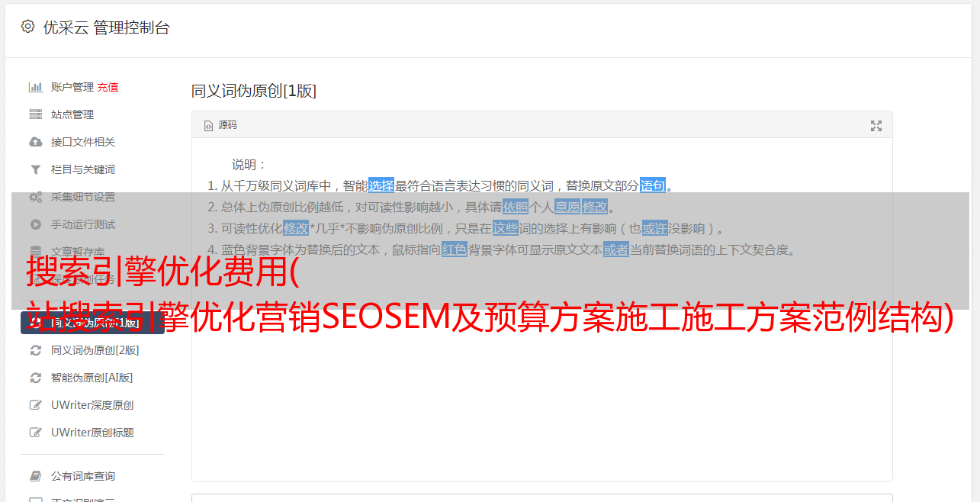
Task: Open 采集细节设置 gears icon
Action: point(35,197)
